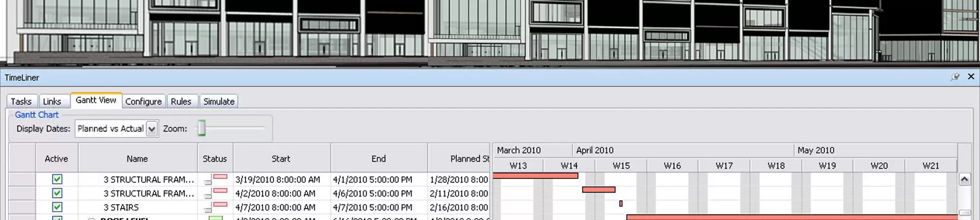Screen dimensions: 980x220
Task: Go to the Configure tab
Action: tap(144, 101)
